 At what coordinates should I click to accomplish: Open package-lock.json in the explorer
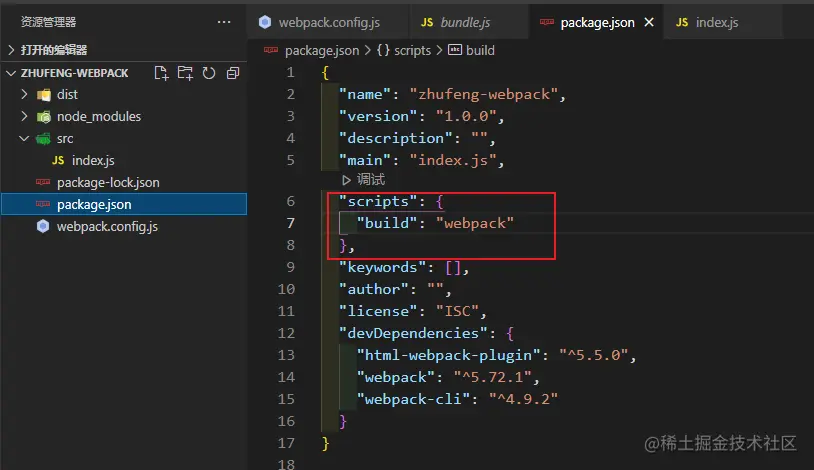[x=108, y=183]
